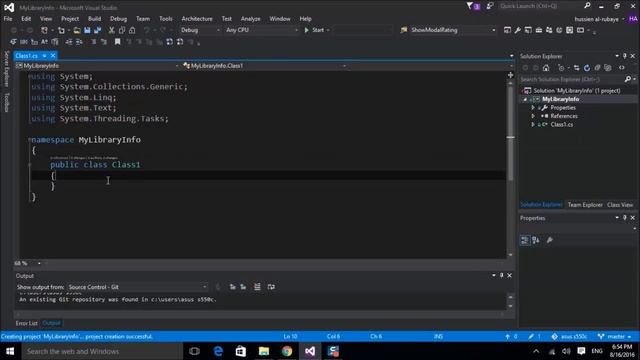Close the Class1.cs editor tab
The height and width of the screenshot is (360, 640).
click(53, 56)
